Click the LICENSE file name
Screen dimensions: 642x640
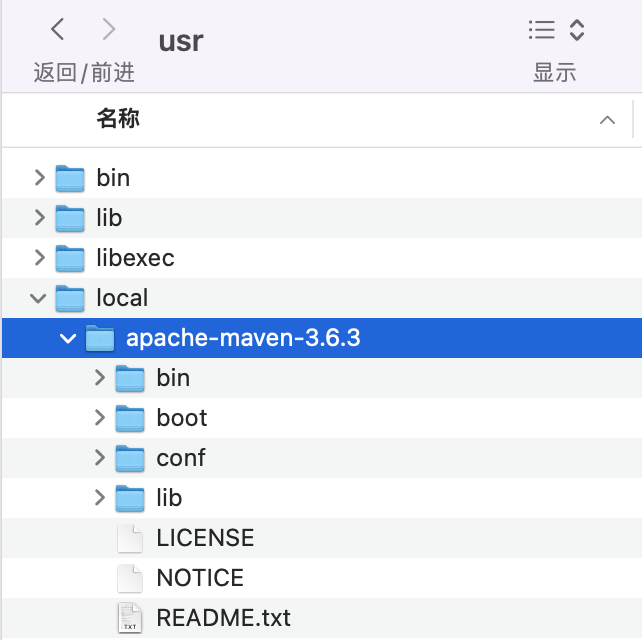(x=206, y=538)
